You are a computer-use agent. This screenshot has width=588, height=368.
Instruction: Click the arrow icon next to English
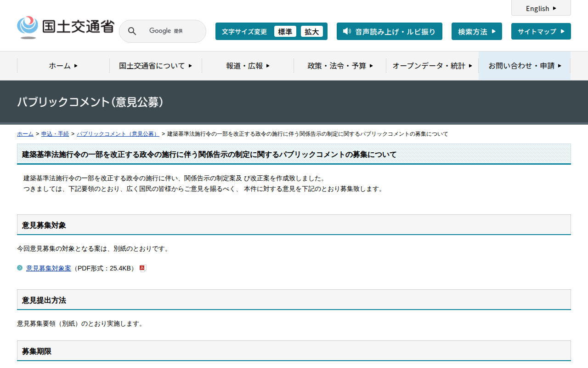pos(554,8)
